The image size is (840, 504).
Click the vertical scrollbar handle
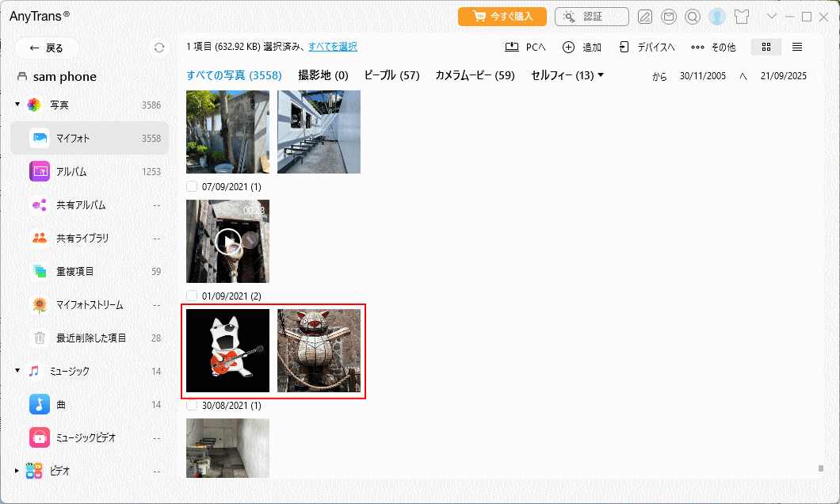pos(820,468)
